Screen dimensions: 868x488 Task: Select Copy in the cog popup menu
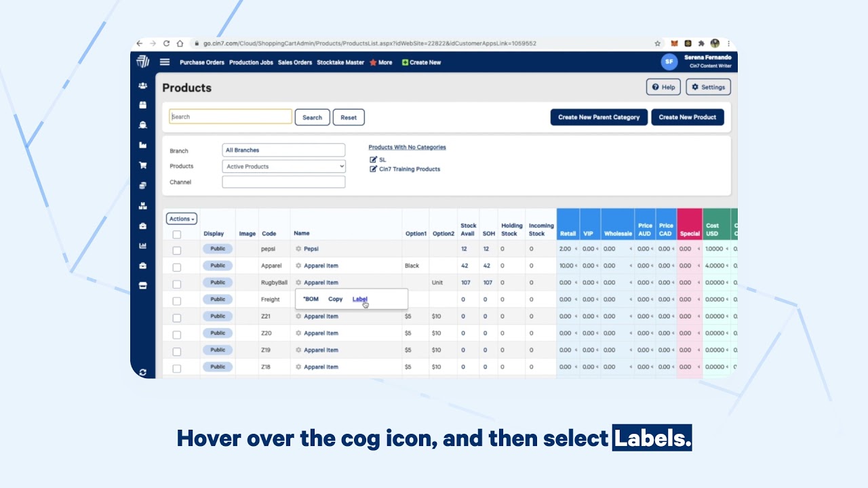coord(336,299)
